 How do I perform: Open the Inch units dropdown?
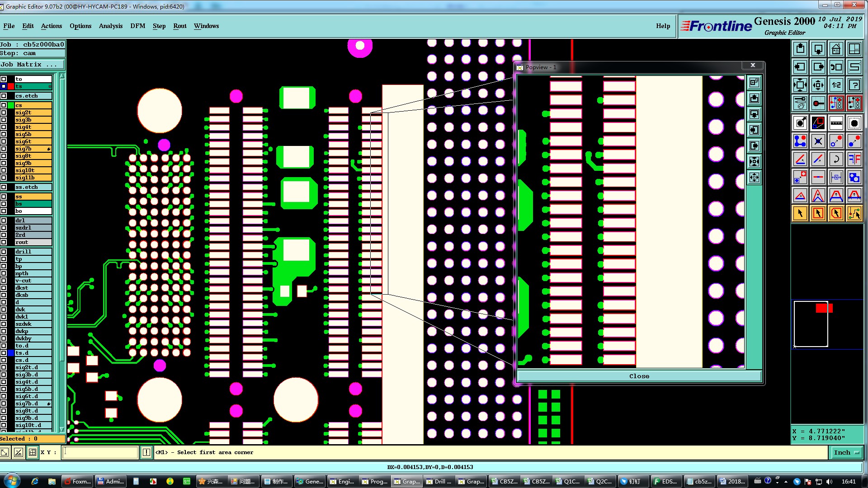tap(846, 452)
